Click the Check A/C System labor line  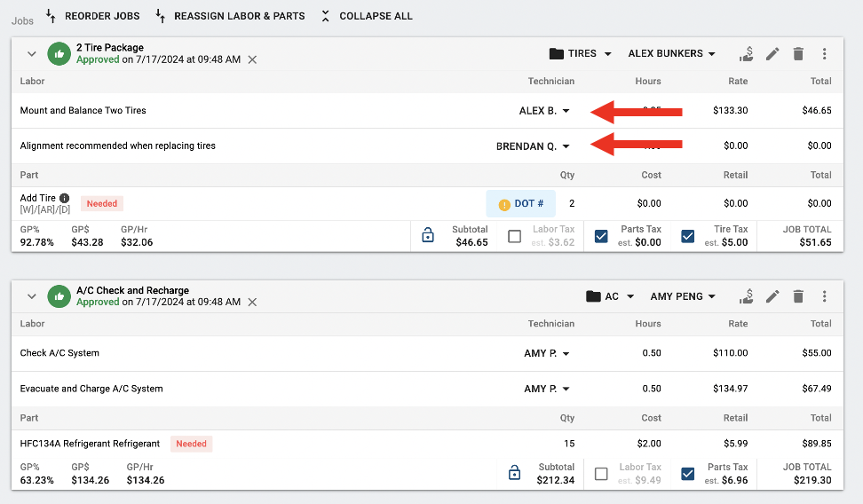pyautogui.click(x=59, y=353)
